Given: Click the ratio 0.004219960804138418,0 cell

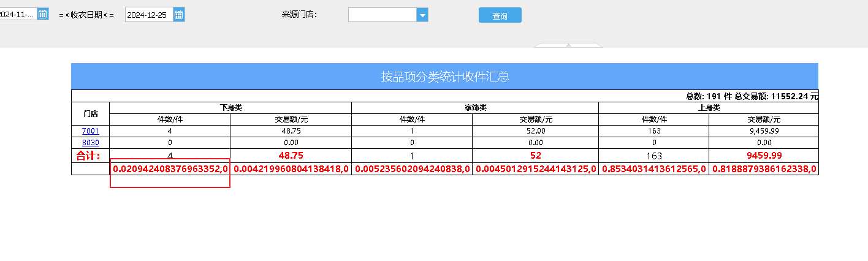Looking at the screenshot, I should pos(291,168).
